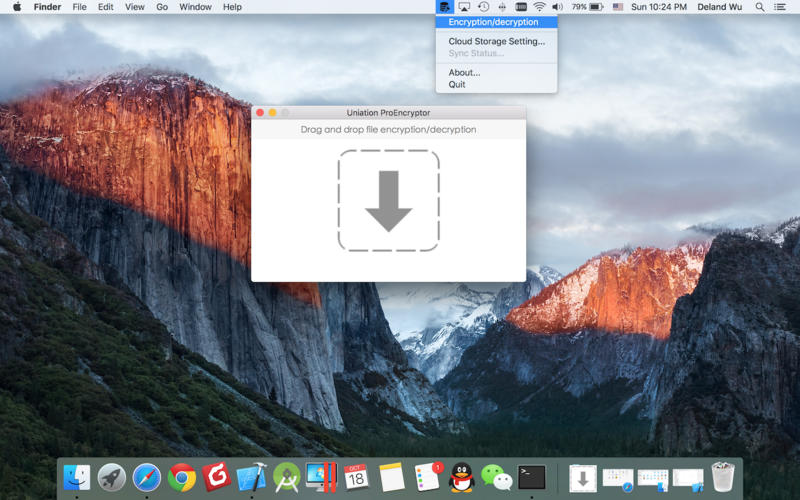The image size is (800, 500).
Task: Launch Google Chrome from the Dock
Action: coord(182,478)
